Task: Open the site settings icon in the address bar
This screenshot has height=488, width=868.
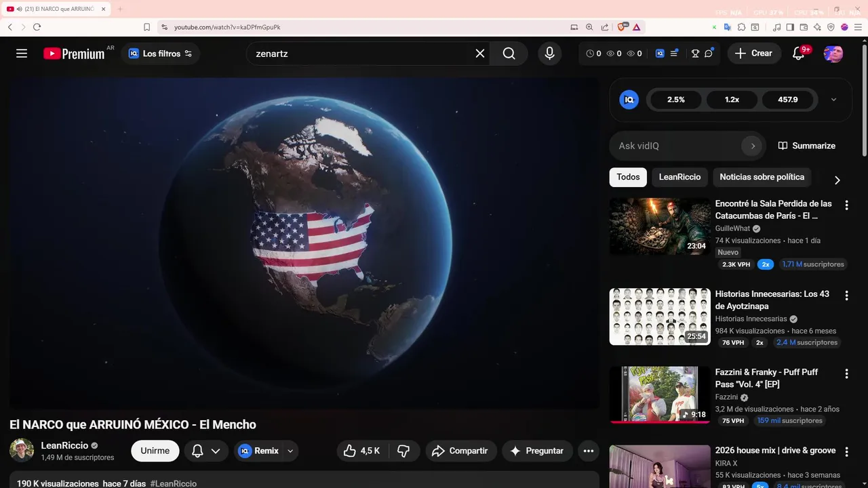Action: (164, 27)
